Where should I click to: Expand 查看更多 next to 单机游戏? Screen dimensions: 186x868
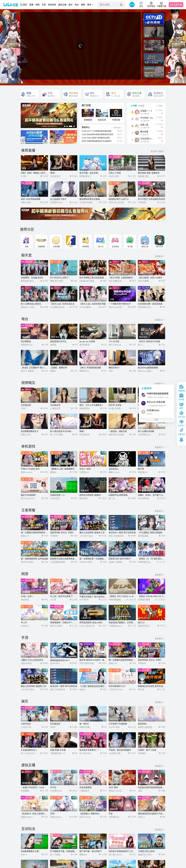click(159, 447)
